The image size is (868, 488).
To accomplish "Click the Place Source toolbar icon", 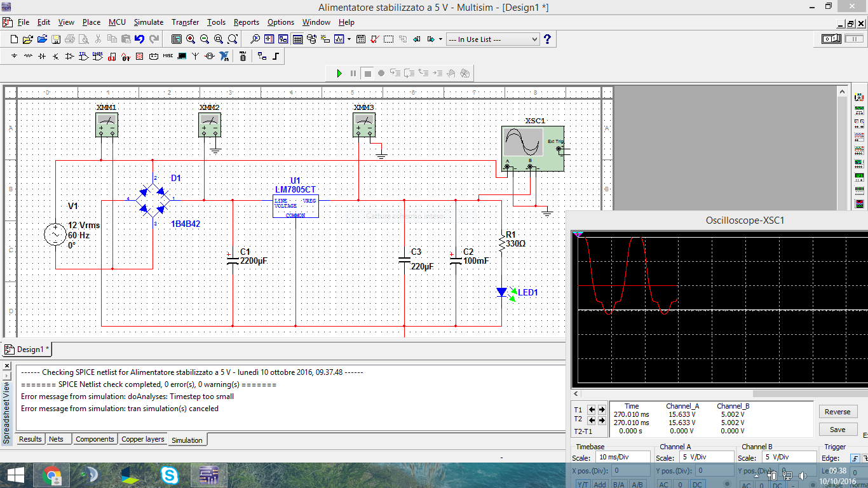I will [x=14, y=56].
